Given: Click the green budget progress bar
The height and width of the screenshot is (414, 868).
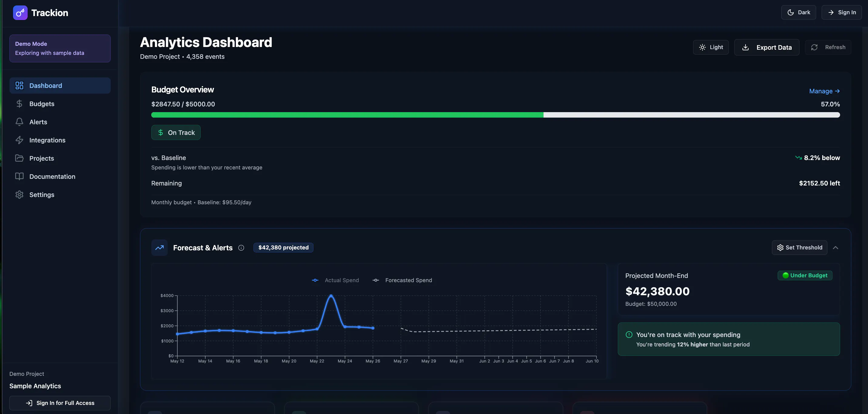Looking at the screenshot, I should click(x=347, y=115).
